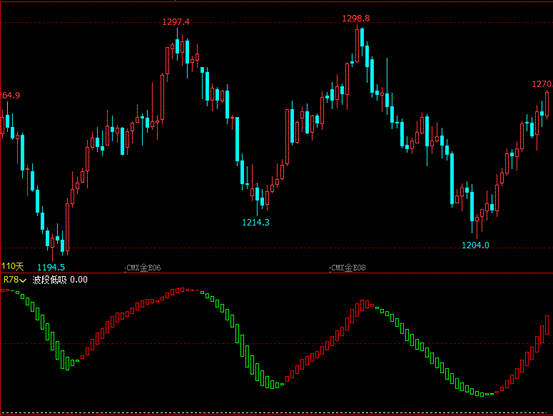Click the divider between chart and indicator panes
The height and width of the screenshot is (416, 553).
pos(276,273)
